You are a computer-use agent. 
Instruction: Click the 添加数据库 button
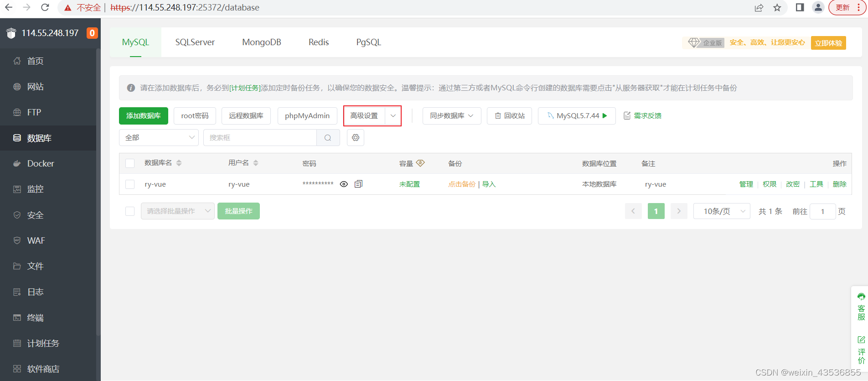tap(144, 116)
